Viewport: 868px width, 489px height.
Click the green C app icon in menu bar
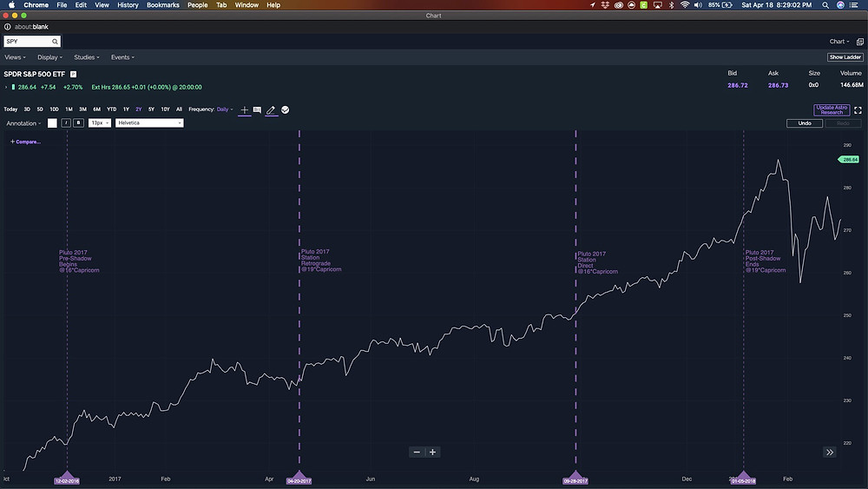644,5
